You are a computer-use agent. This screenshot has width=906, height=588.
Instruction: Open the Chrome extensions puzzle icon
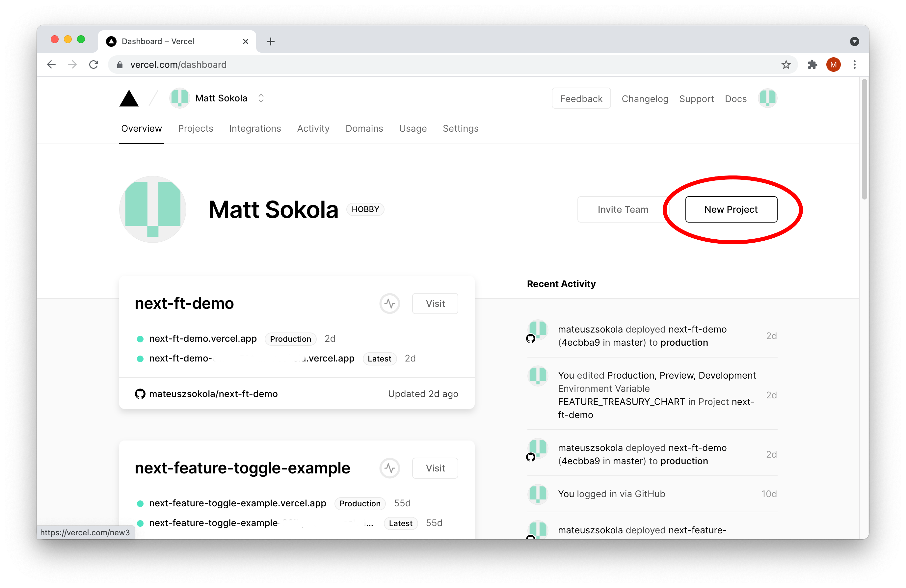tap(813, 65)
